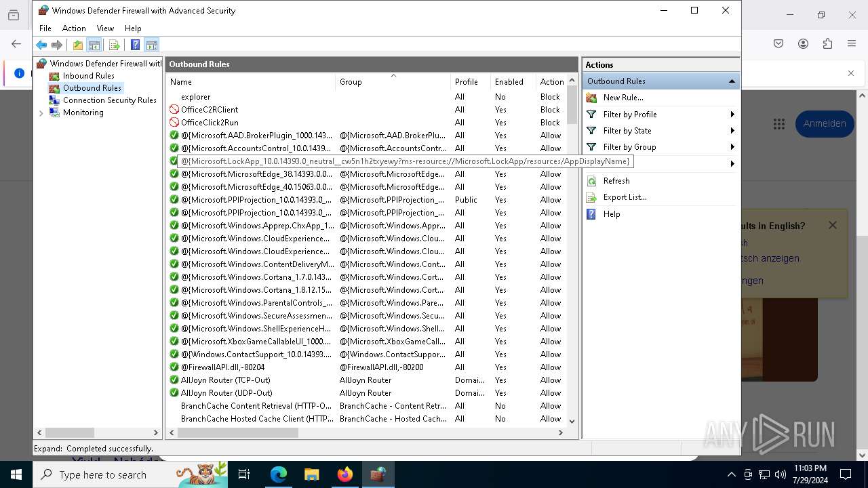Click the New Rule icon in Actions pane
The image size is (868, 488).
coord(591,98)
